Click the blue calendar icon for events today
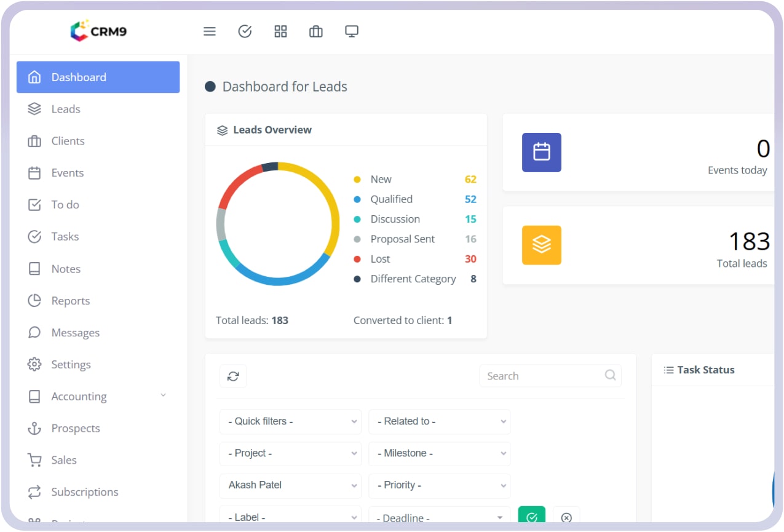The image size is (784, 532). pos(541,152)
